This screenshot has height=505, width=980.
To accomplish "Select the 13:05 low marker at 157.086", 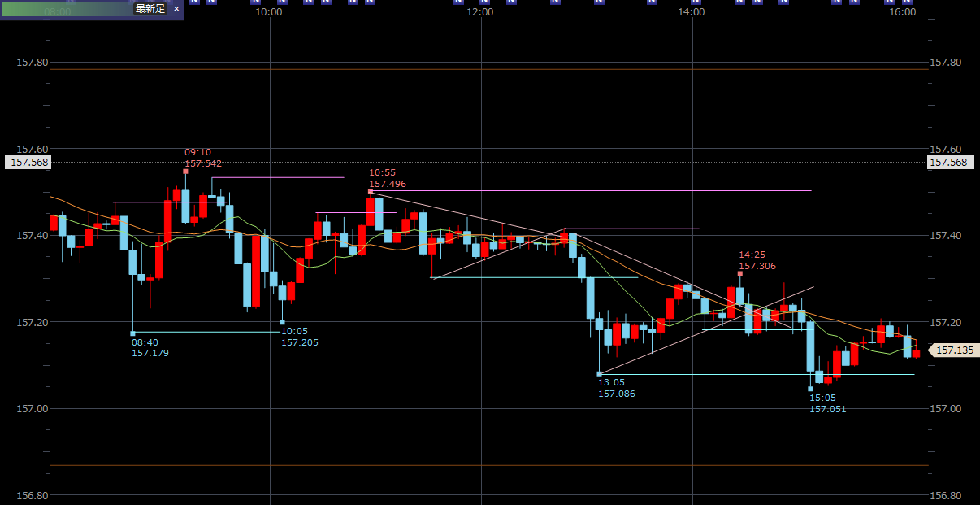I will tap(599, 374).
